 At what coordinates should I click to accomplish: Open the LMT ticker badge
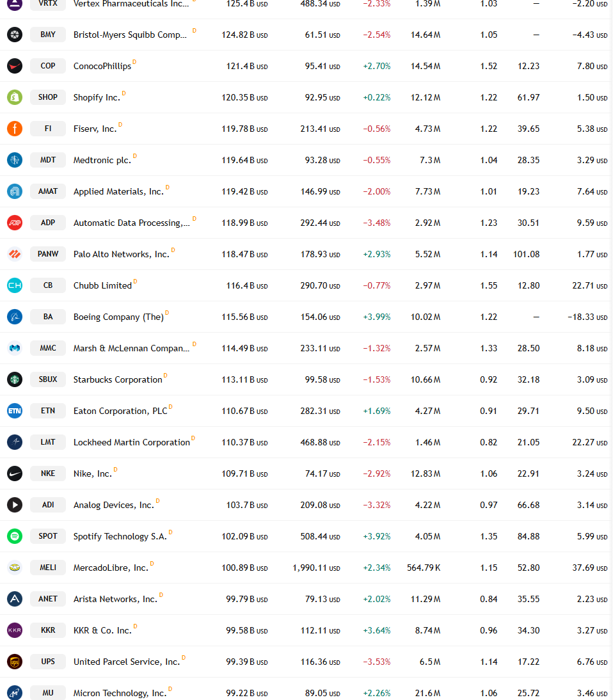tap(48, 442)
